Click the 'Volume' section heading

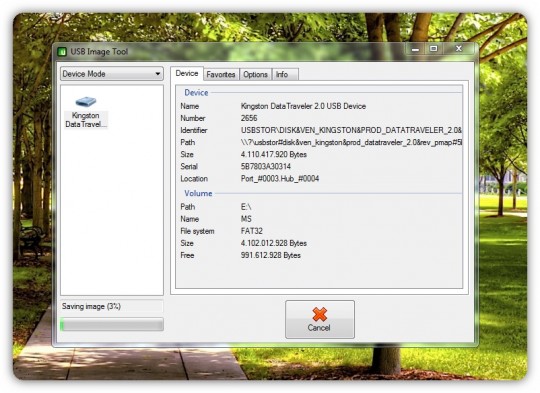(x=198, y=193)
